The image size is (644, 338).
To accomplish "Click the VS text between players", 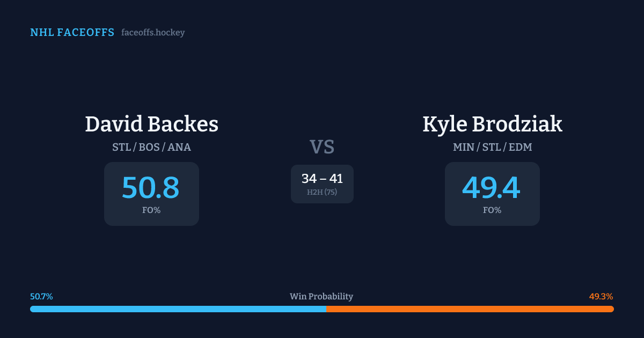I will (x=322, y=147).
